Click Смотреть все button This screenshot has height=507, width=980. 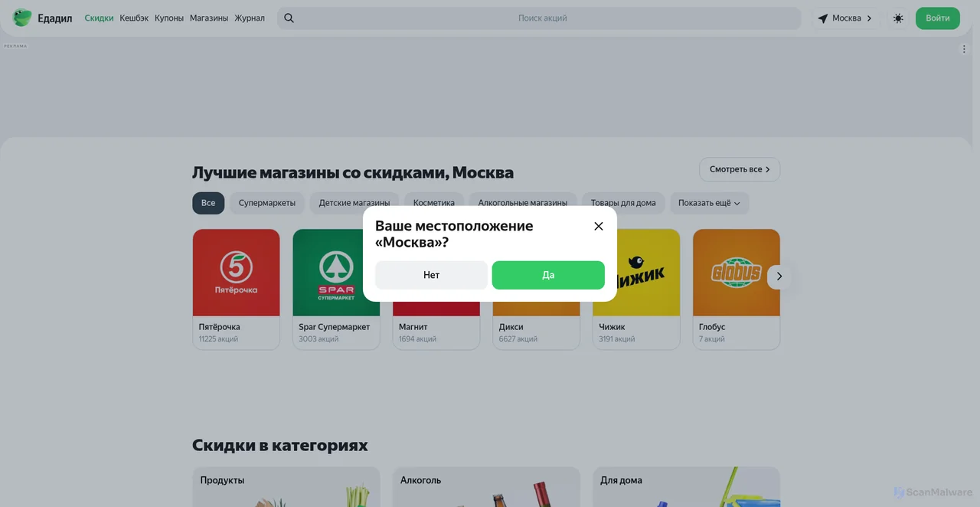click(740, 169)
